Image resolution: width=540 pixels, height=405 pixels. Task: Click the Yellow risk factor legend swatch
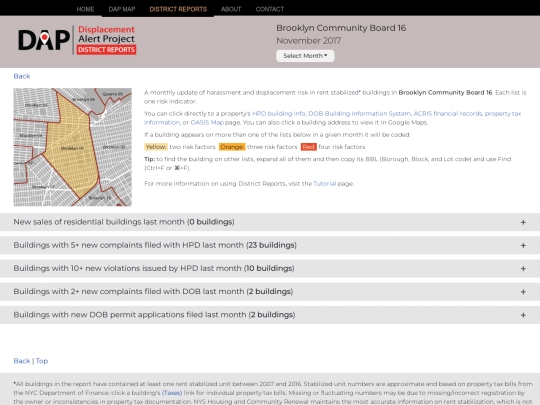pos(156,147)
